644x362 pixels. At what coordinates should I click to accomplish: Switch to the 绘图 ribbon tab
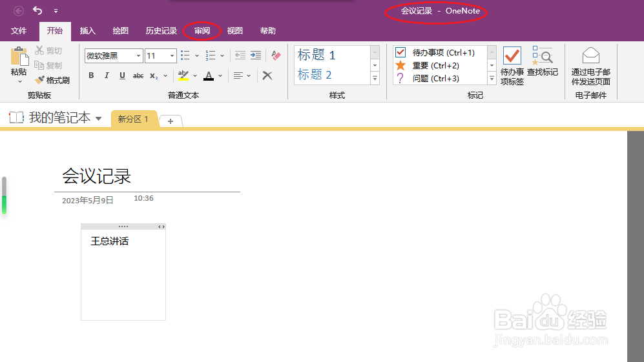[120, 31]
